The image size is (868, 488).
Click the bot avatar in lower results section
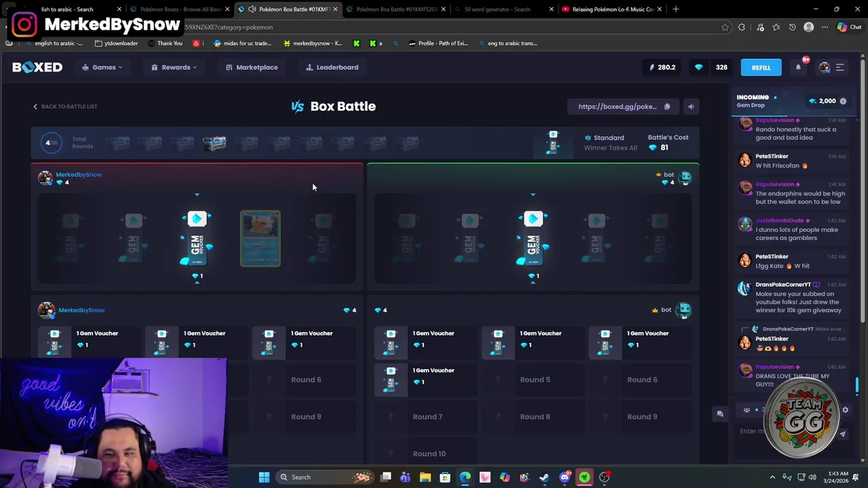pyautogui.click(x=683, y=310)
